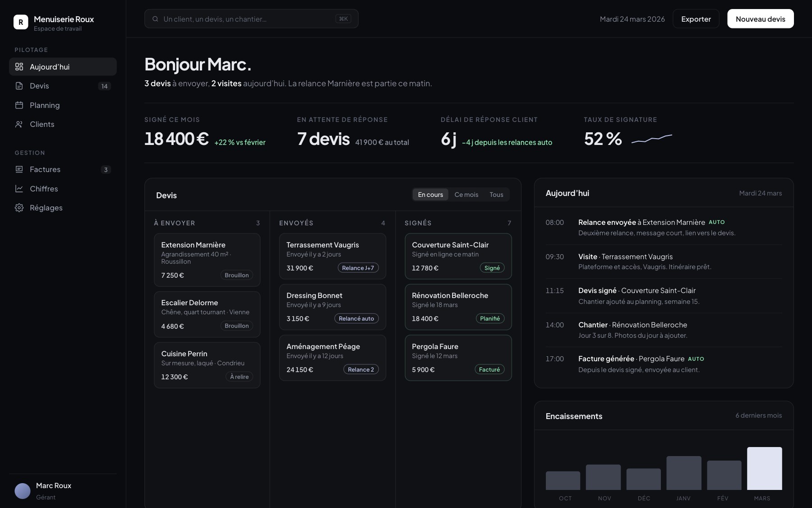812x508 pixels.
Task: Click the Mars bar in Encaissements chart
Action: 764,468
